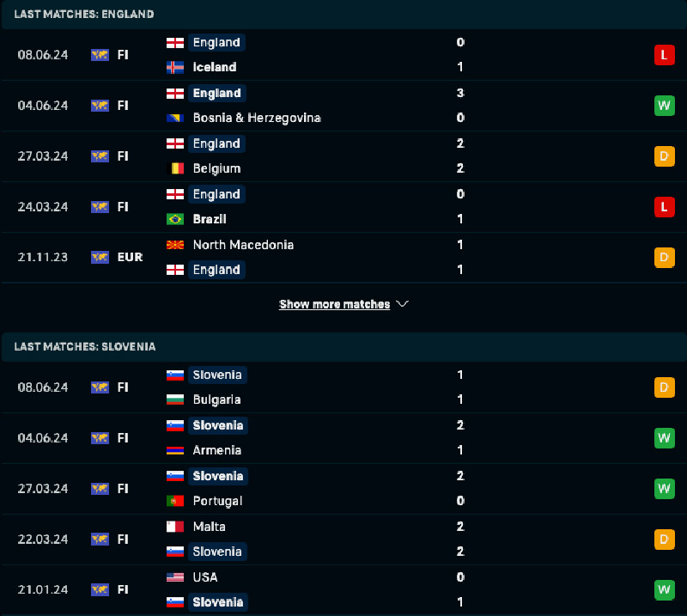Click green W badge for England-Bosnia match
The image size is (687, 616).
[664, 106]
